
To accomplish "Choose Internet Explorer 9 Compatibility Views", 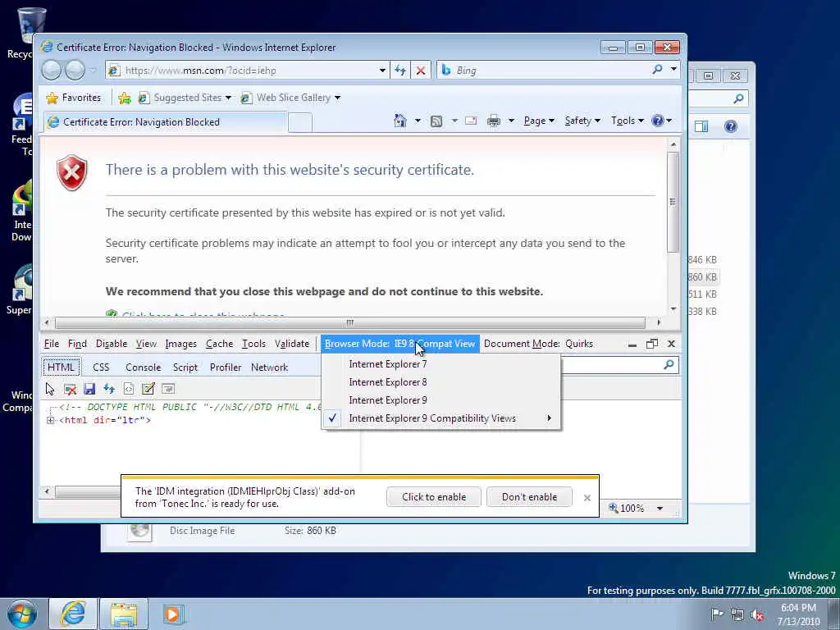I will point(441,418).
